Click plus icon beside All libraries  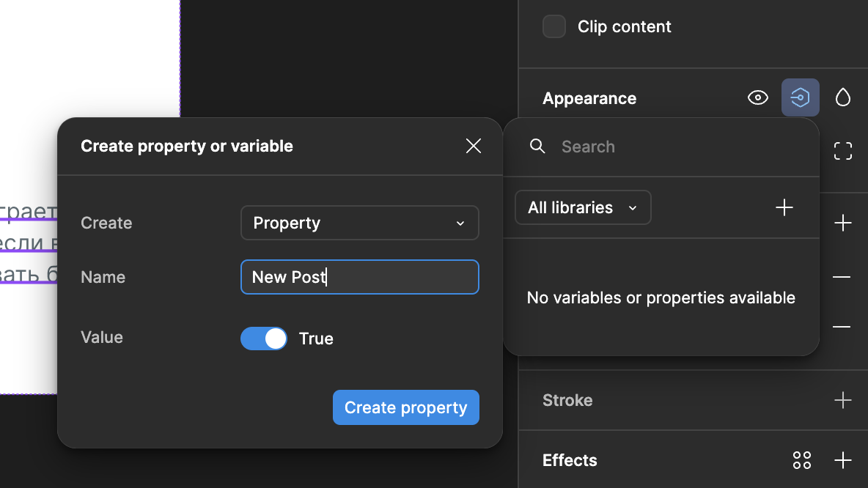[x=784, y=208]
